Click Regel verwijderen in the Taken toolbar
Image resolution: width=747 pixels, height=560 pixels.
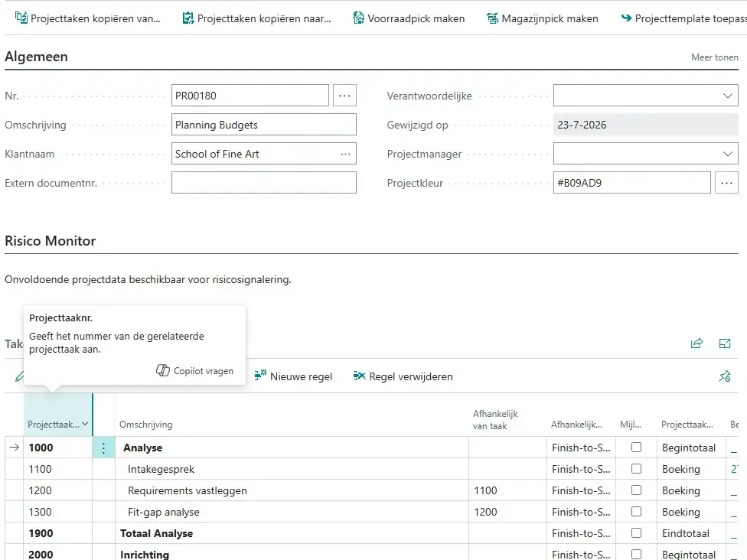pyautogui.click(x=403, y=376)
